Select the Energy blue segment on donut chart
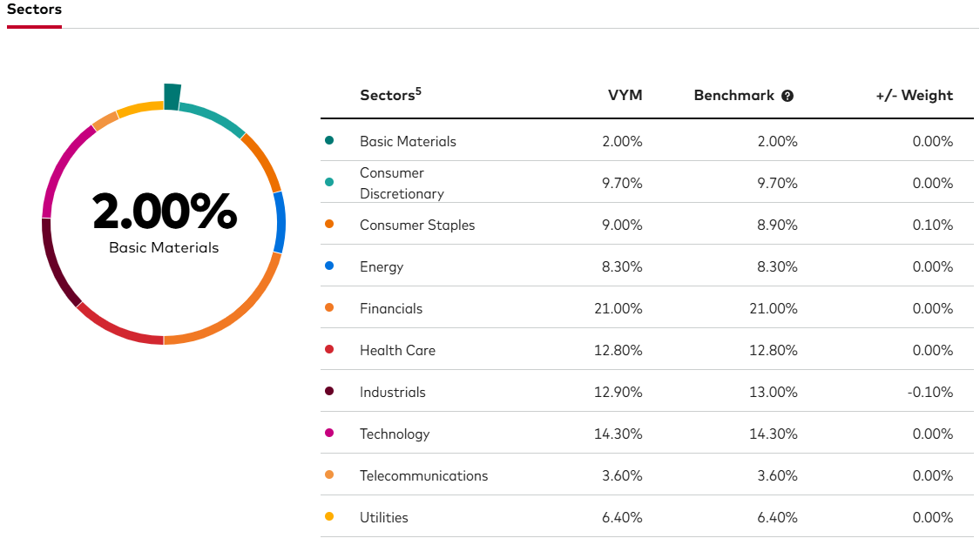Viewport: 980px width, 545px height. pyautogui.click(x=280, y=222)
